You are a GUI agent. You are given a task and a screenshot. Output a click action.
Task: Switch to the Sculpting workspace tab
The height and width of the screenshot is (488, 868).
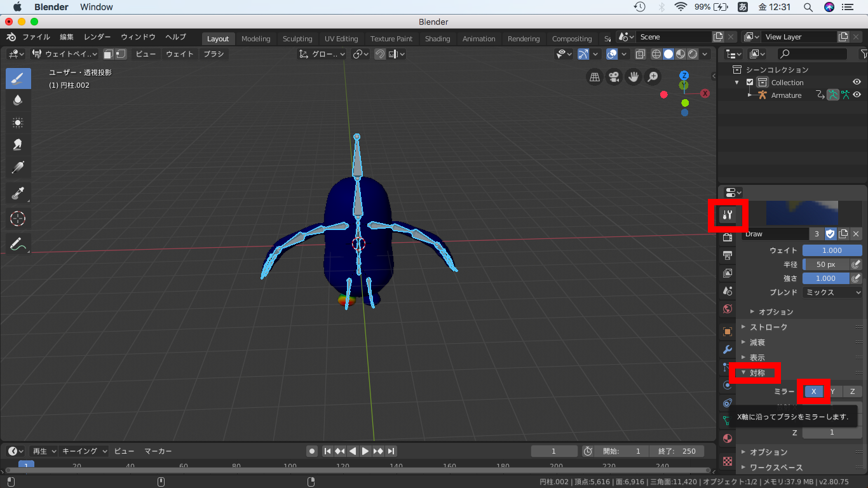pyautogui.click(x=297, y=39)
